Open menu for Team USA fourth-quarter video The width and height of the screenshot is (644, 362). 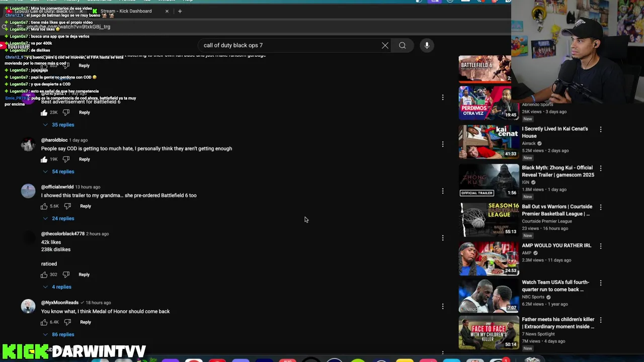point(600,283)
